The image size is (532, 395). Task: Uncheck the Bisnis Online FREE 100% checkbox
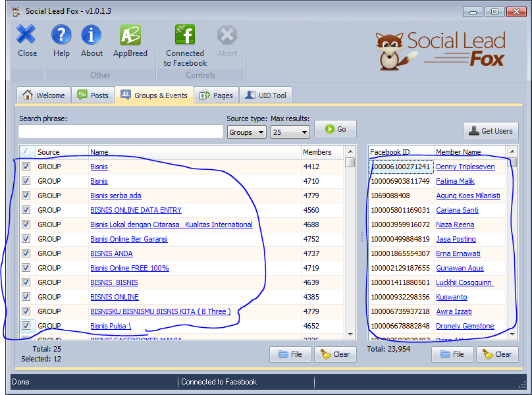(26, 268)
